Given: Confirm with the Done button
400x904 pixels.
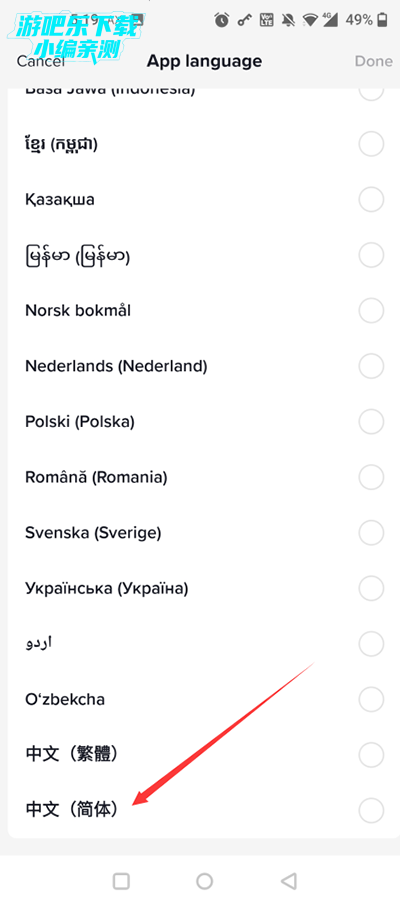Looking at the screenshot, I should (x=373, y=61).
